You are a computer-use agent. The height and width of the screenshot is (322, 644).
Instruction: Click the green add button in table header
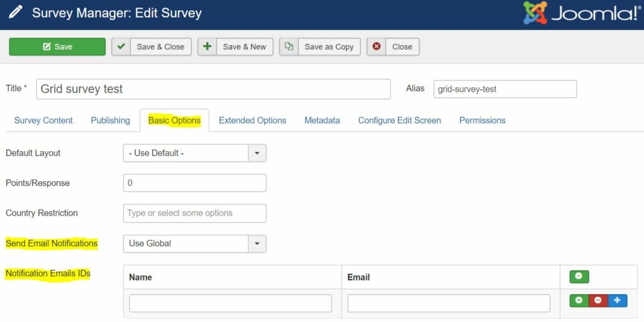579,277
